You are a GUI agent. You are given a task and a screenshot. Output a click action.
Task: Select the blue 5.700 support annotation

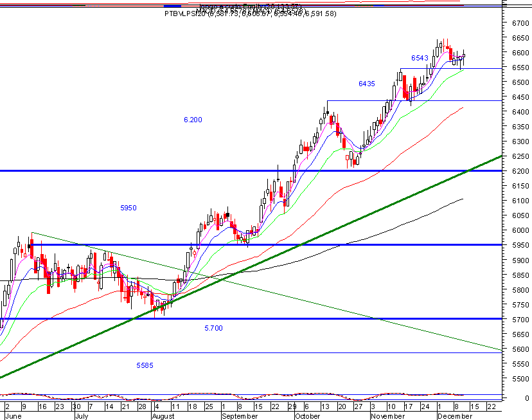coord(213,328)
